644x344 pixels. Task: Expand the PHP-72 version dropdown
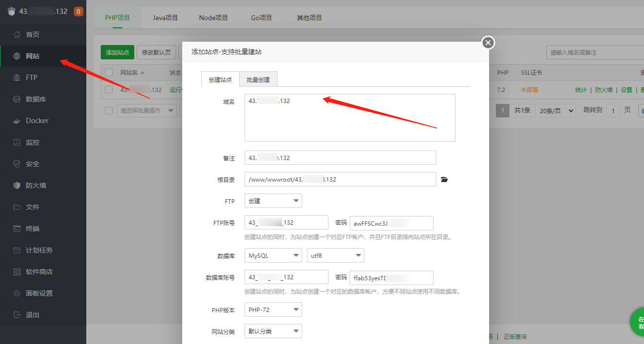point(273,310)
